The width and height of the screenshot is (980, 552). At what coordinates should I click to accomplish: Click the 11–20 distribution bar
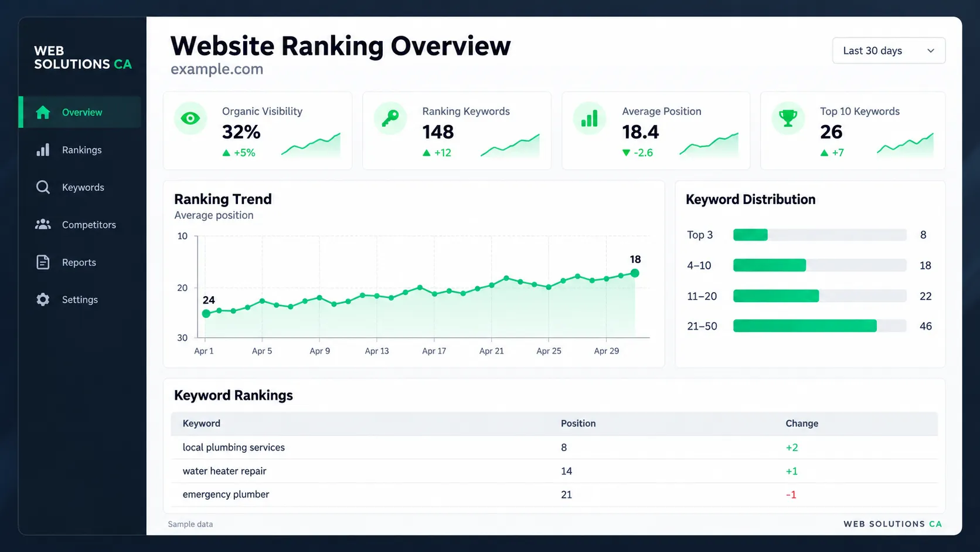(x=820, y=296)
